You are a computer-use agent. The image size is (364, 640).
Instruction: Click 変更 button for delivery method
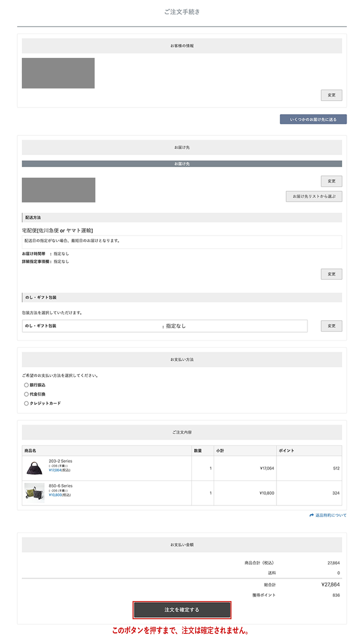point(331,274)
